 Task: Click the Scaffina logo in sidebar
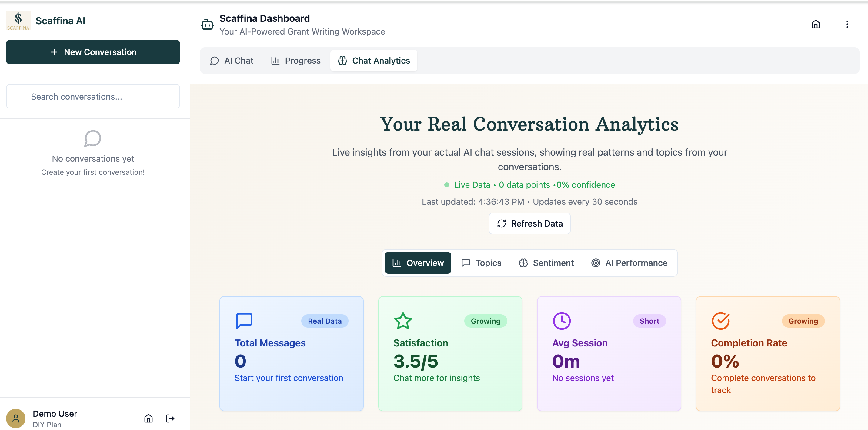point(18,21)
